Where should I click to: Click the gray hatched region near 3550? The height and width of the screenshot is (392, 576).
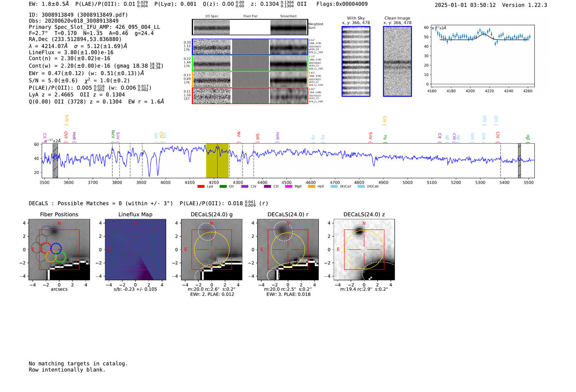(x=55, y=160)
